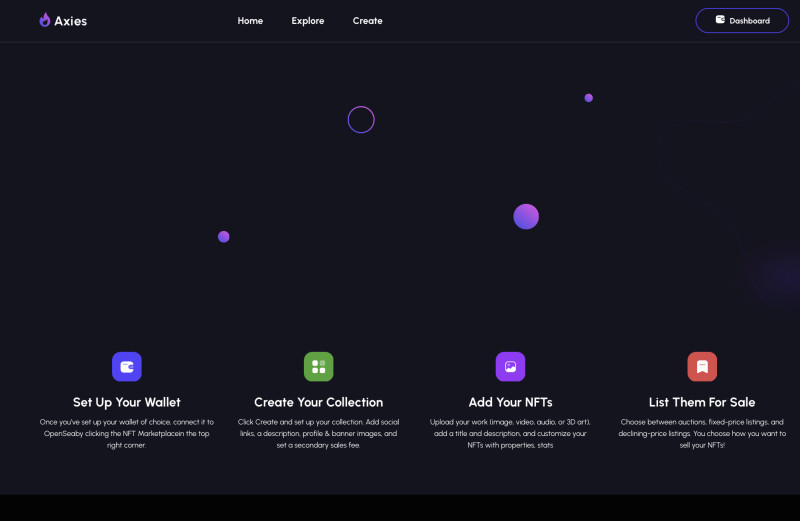Click the green Create Your Collection icon
The image size is (800, 521).
[318, 367]
